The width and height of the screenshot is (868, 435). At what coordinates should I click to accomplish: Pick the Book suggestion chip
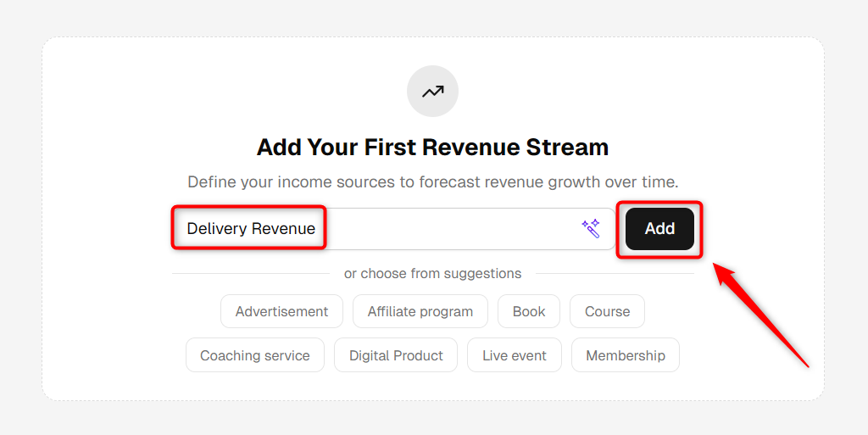(529, 311)
